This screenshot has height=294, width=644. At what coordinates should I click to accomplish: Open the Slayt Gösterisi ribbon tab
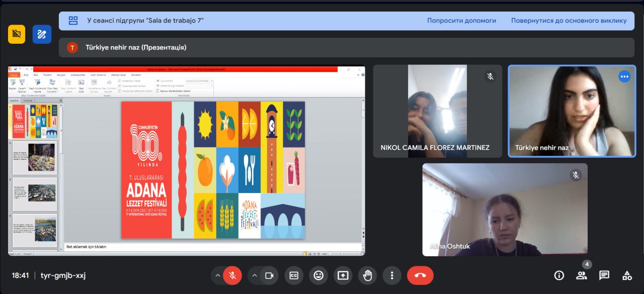(98, 75)
